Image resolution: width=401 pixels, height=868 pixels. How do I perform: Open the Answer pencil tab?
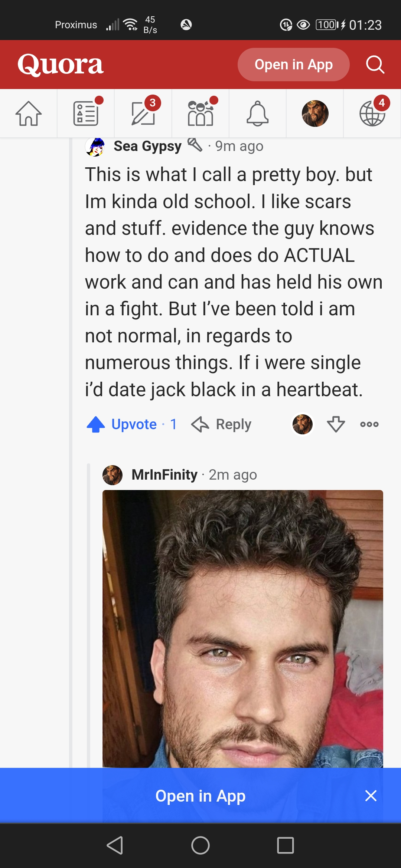[143, 114]
